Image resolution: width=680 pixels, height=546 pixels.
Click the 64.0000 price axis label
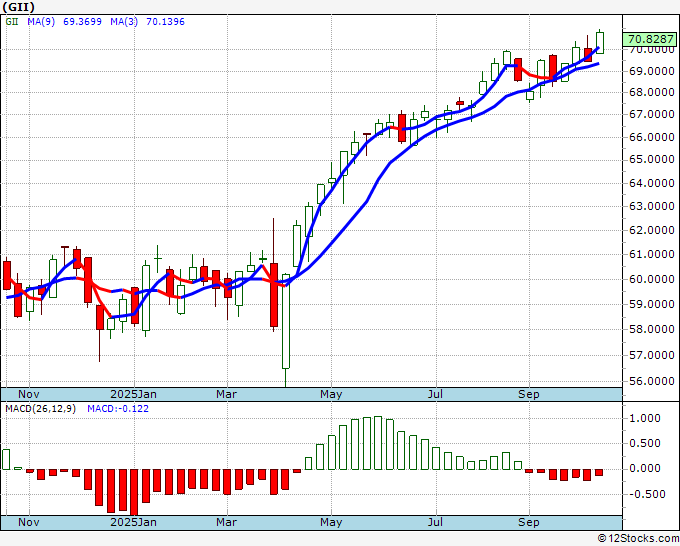tap(652, 183)
